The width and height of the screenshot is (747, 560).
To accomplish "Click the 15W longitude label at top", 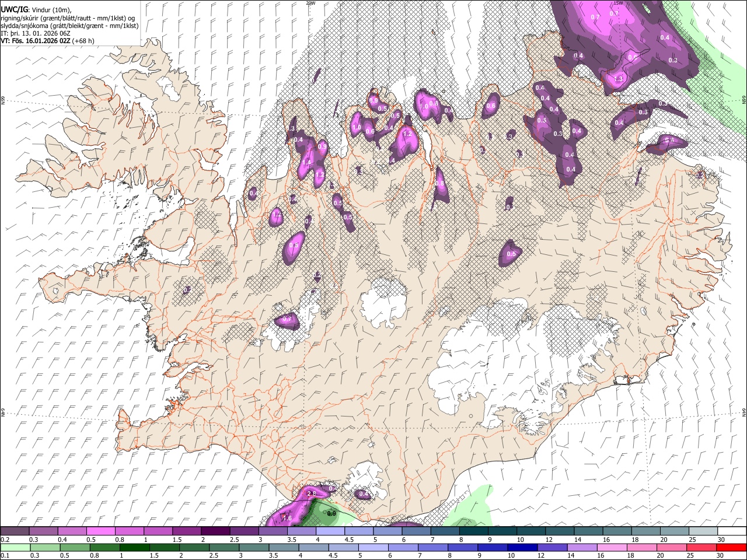I will click(x=618, y=3).
